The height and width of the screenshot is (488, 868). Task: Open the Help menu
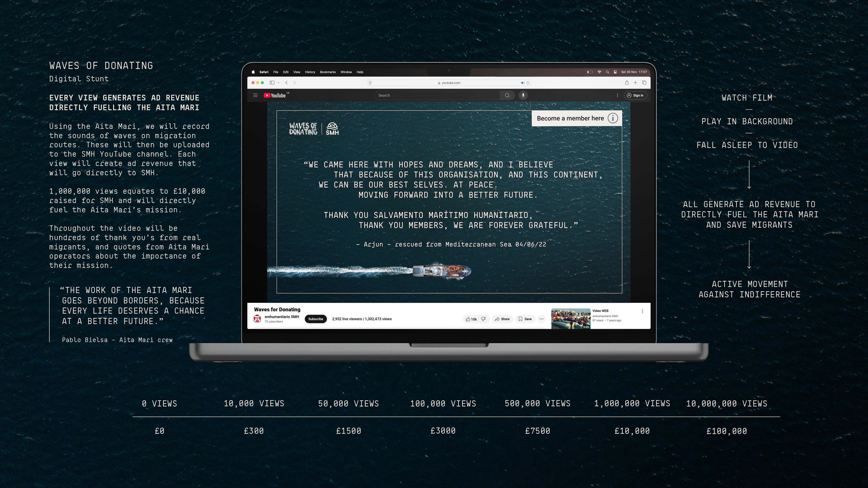click(x=360, y=72)
